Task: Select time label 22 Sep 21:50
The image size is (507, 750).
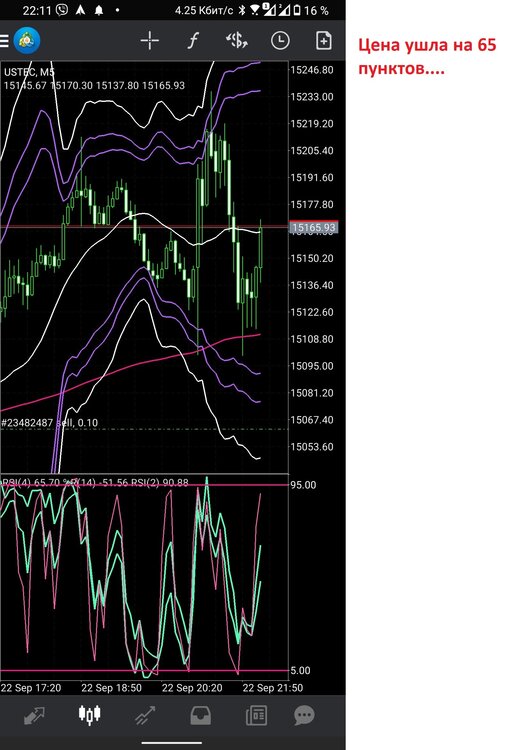Action: pos(273,688)
